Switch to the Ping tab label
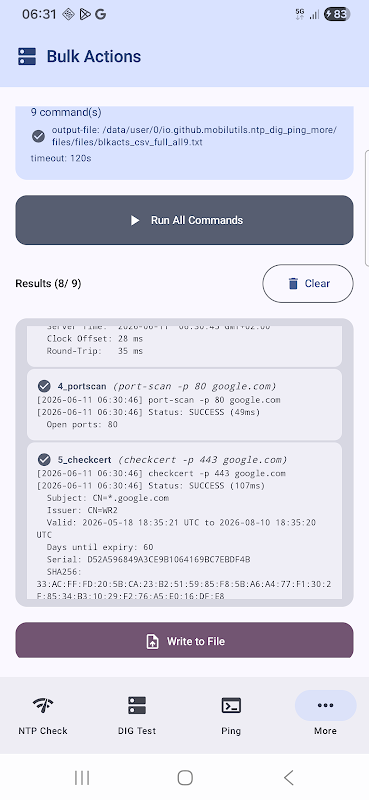The image size is (369, 800). (231, 731)
